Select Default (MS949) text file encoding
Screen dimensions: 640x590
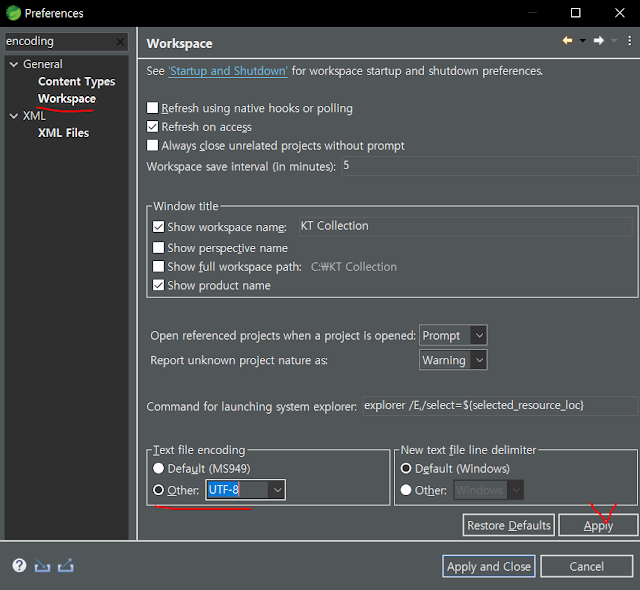pos(158,468)
